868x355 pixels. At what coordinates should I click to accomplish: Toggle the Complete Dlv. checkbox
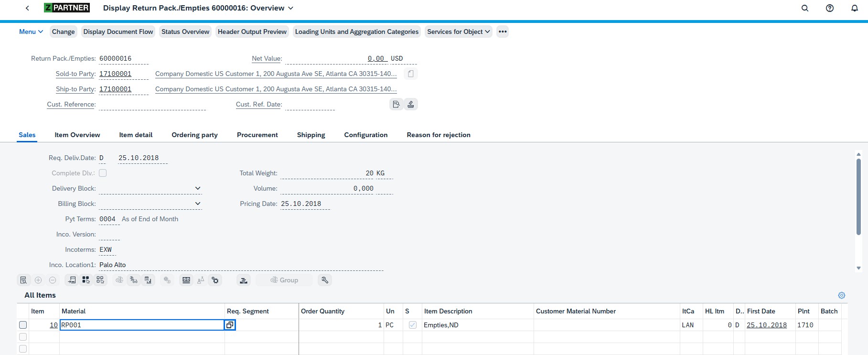tap(103, 173)
